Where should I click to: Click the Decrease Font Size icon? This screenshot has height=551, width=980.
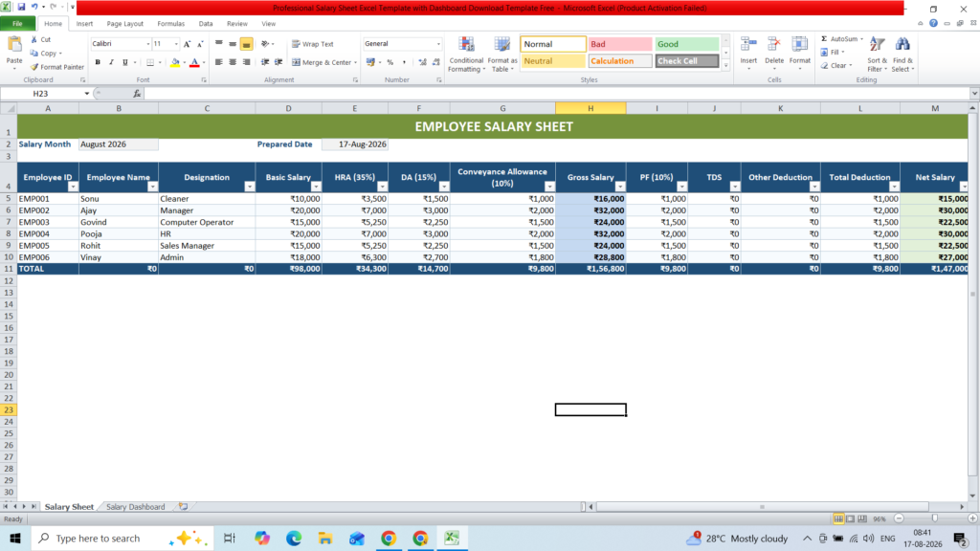(200, 44)
